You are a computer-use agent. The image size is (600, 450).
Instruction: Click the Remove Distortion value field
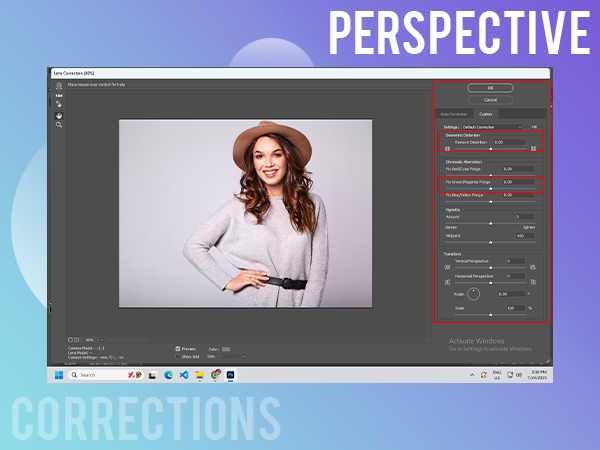509,142
